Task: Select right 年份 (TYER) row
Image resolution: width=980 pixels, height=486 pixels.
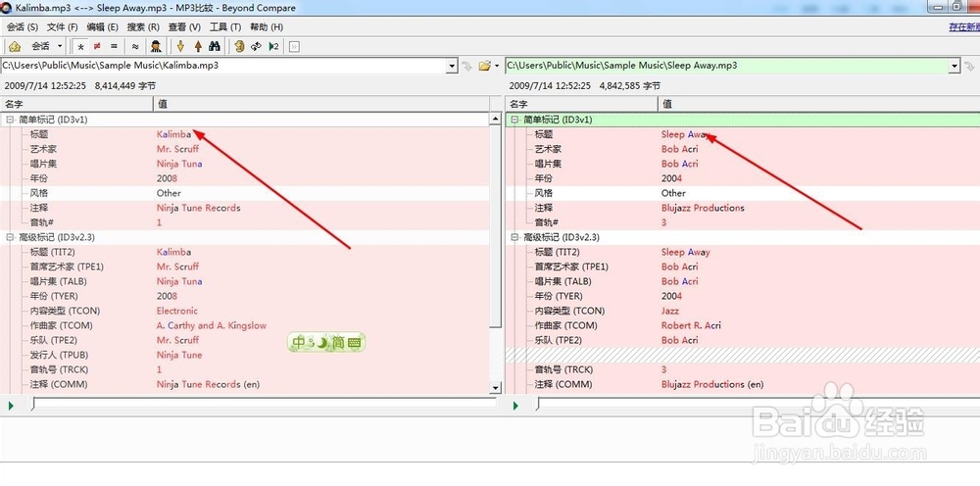Action: [x=743, y=296]
